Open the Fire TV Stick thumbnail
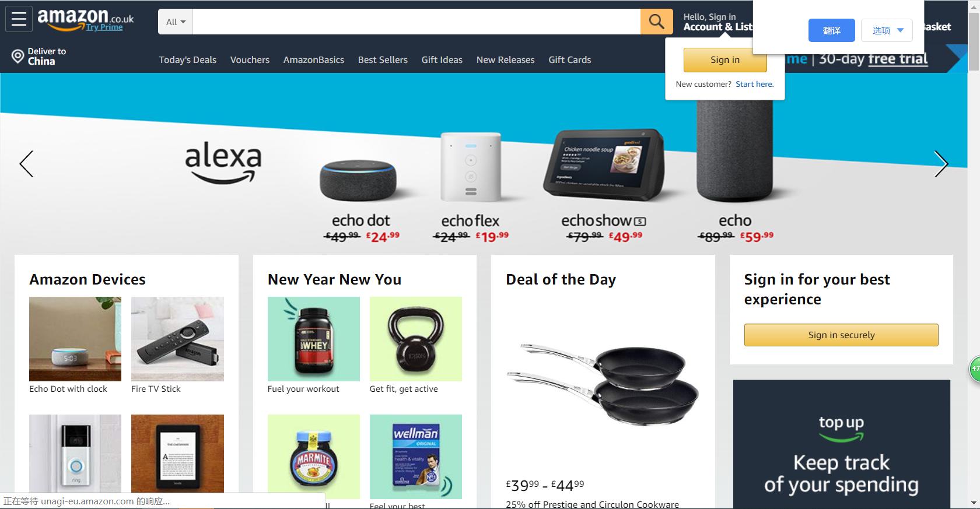The width and height of the screenshot is (980, 509). pos(177,339)
